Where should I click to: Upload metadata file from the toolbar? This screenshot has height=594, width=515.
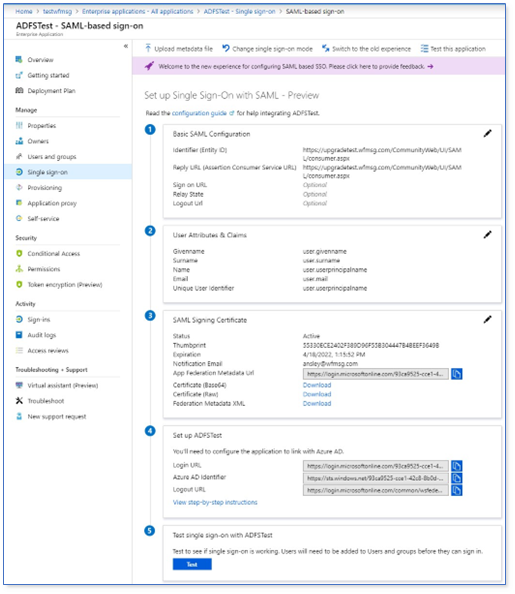[x=178, y=48]
